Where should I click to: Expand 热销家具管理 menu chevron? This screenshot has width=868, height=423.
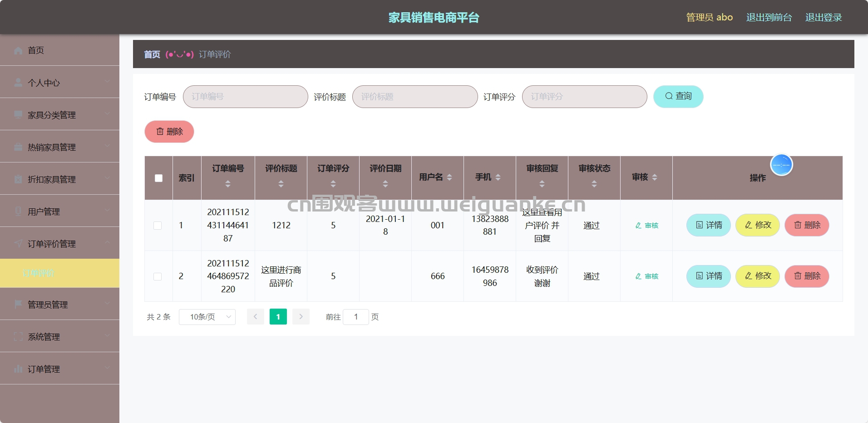pyautogui.click(x=107, y=146)
